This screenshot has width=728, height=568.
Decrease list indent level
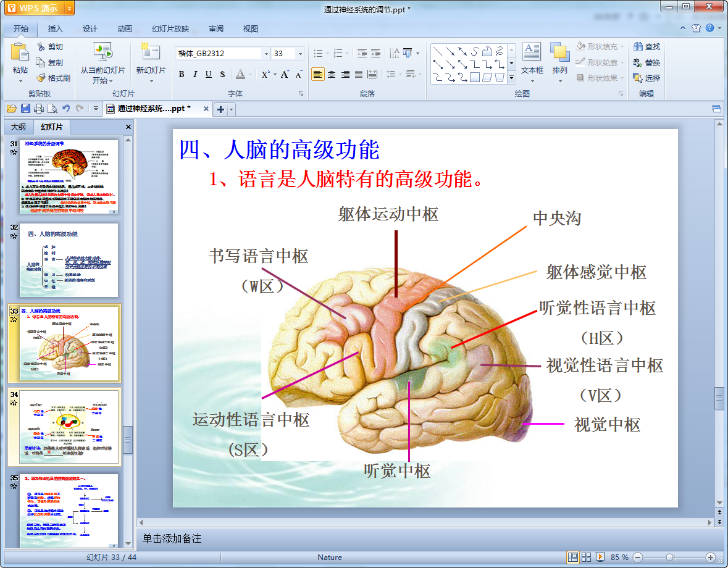pos(362,53)
